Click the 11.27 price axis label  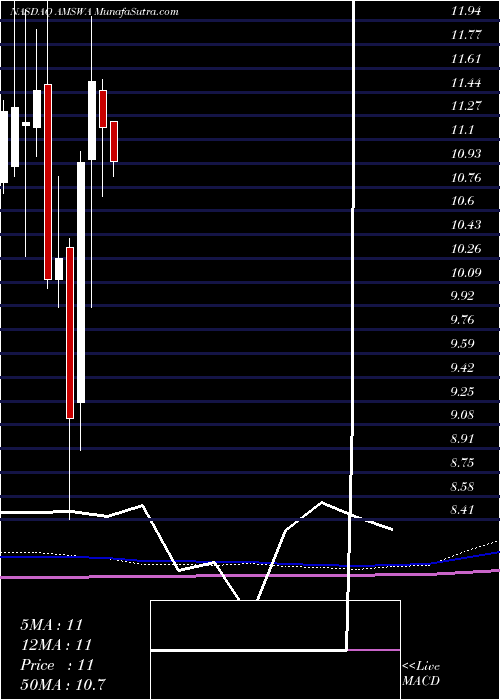[x=466, y=106]
